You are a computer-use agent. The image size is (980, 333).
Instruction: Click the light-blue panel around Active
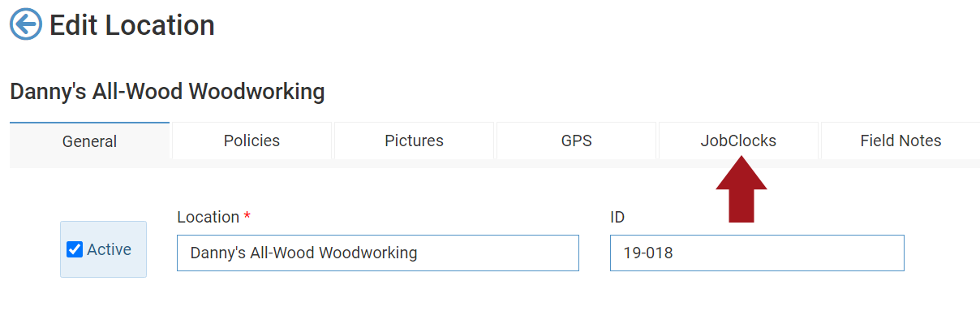click(x=103, y=267)
